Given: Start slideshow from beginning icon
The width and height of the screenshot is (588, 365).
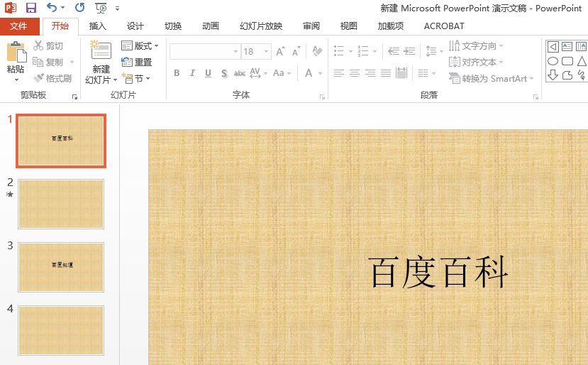Looking at the screenshot, I should click(x=101, y=8).
